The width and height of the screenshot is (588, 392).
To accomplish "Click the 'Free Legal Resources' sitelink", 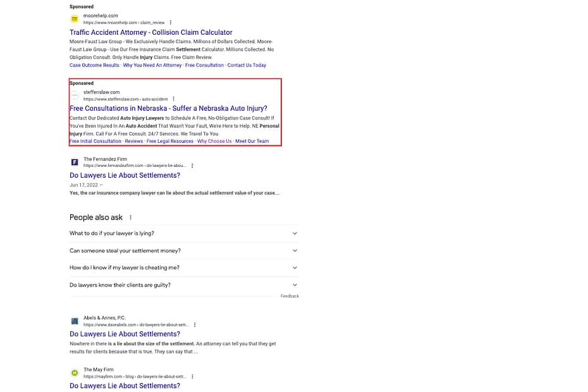I will pyautogui.click(x=170, y=142).
